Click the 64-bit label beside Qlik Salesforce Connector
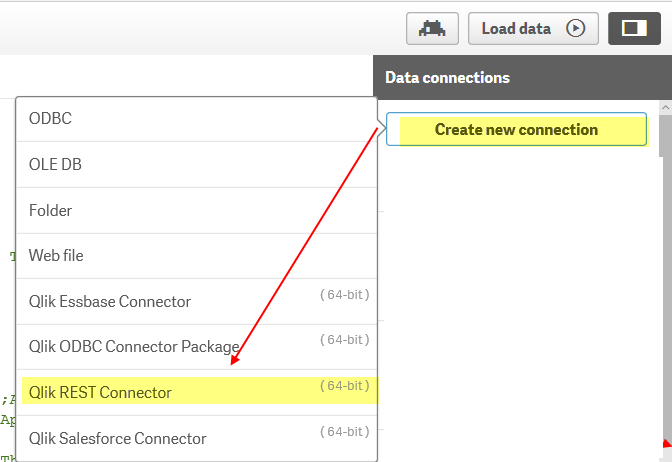The width and height of the screenshot is (672, 462). point(345,432)
